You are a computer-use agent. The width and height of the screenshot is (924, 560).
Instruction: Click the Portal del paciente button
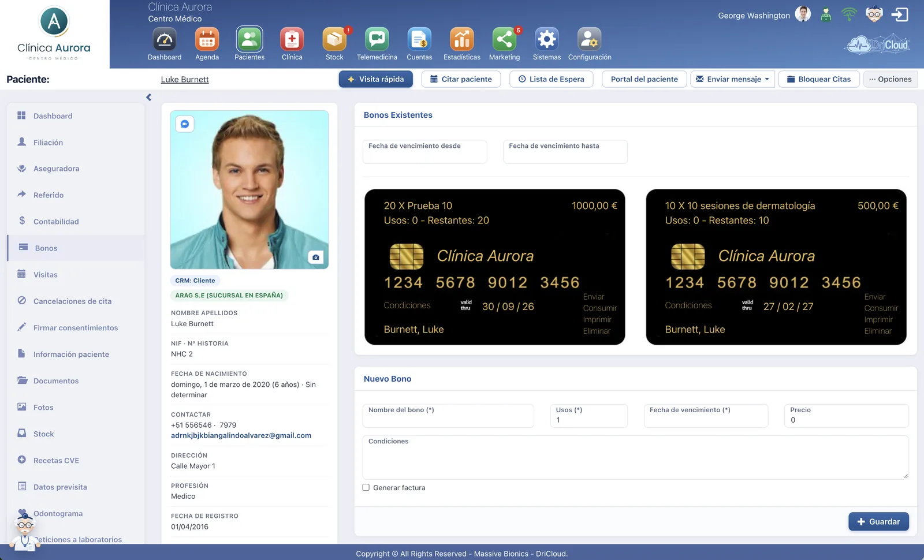644,79
